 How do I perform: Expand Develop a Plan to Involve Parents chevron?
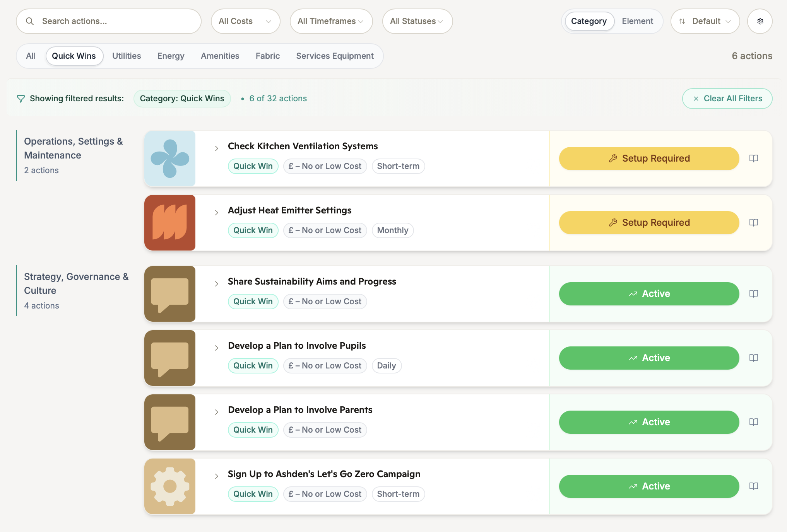[217, 412]
